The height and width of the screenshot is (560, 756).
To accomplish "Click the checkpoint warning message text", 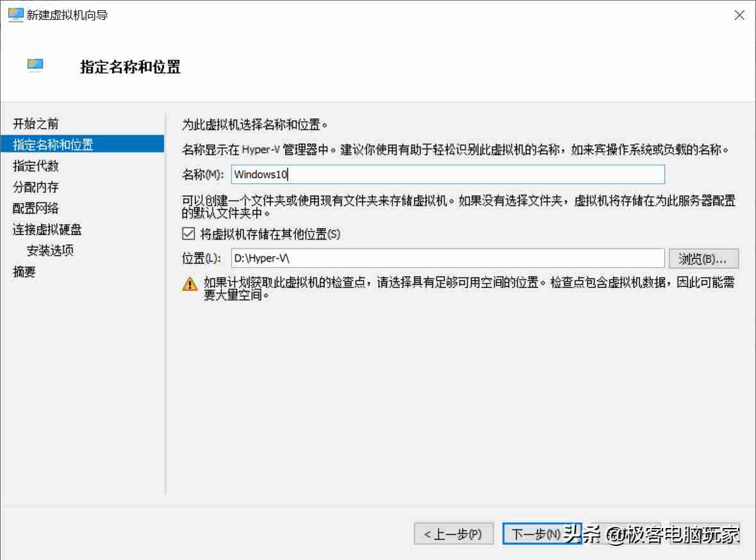I will [x=469, y=288].
